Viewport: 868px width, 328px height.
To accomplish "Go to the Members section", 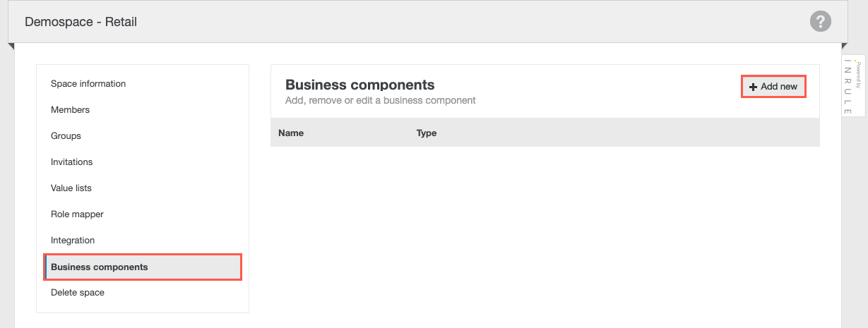I will 70,110.
